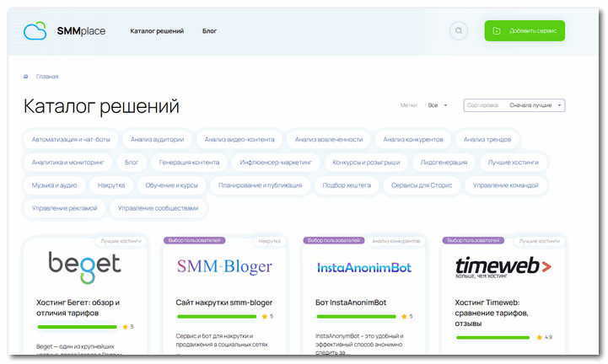Open Хостинг Бегет: обзор title link

click(x=78, y=308)
